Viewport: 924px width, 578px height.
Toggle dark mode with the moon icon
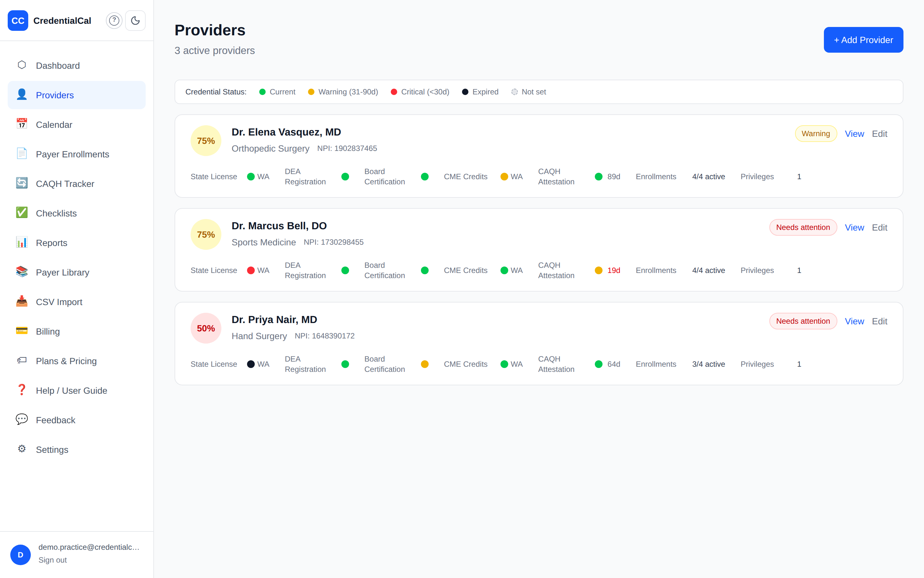click(x=135, y=21)
